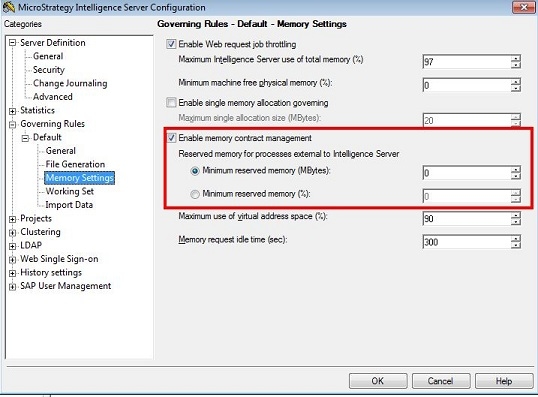Decrease Maximum Intelligence Server memory percentage

(516, 65)
